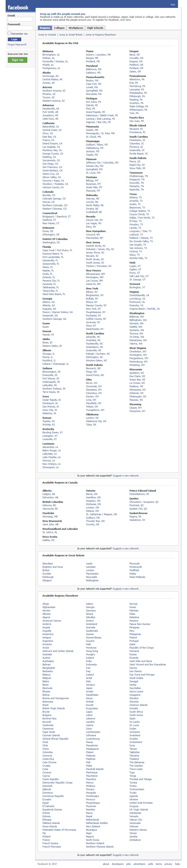187x868 pixels.
Task: Open the about footer link
Action: 106,864
